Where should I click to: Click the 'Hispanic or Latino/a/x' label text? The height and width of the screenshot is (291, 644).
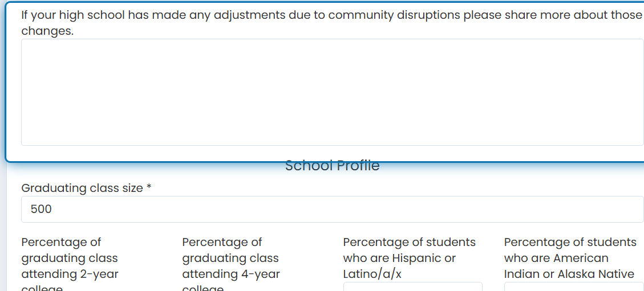pyautogui.click(x=399, y=266)
